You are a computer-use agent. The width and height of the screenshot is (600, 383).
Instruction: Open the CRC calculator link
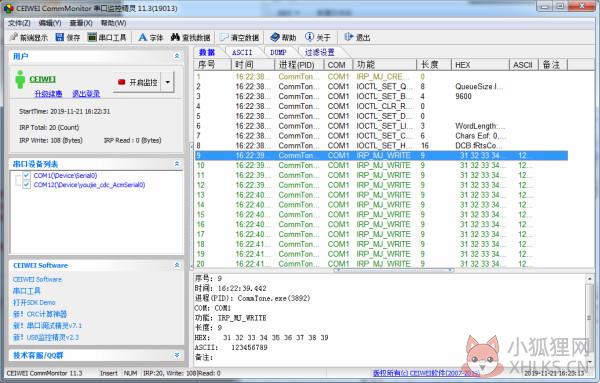pos(40,314)
